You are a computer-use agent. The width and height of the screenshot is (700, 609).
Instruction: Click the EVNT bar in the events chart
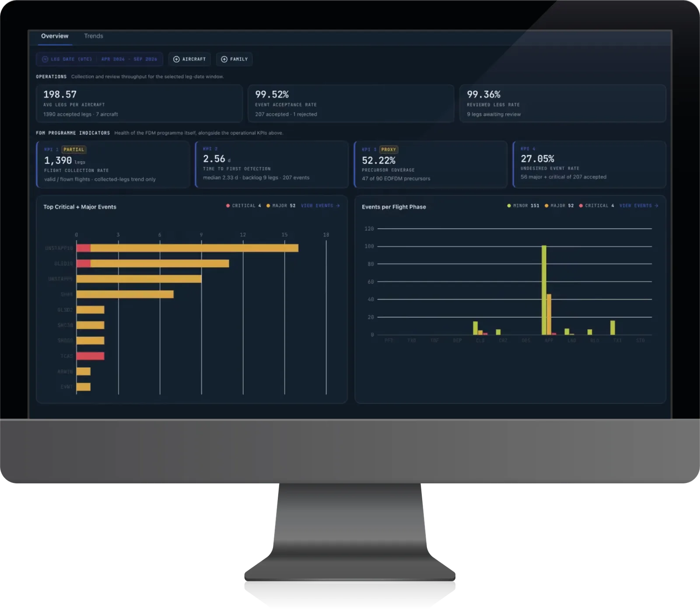tap(84, 387)
